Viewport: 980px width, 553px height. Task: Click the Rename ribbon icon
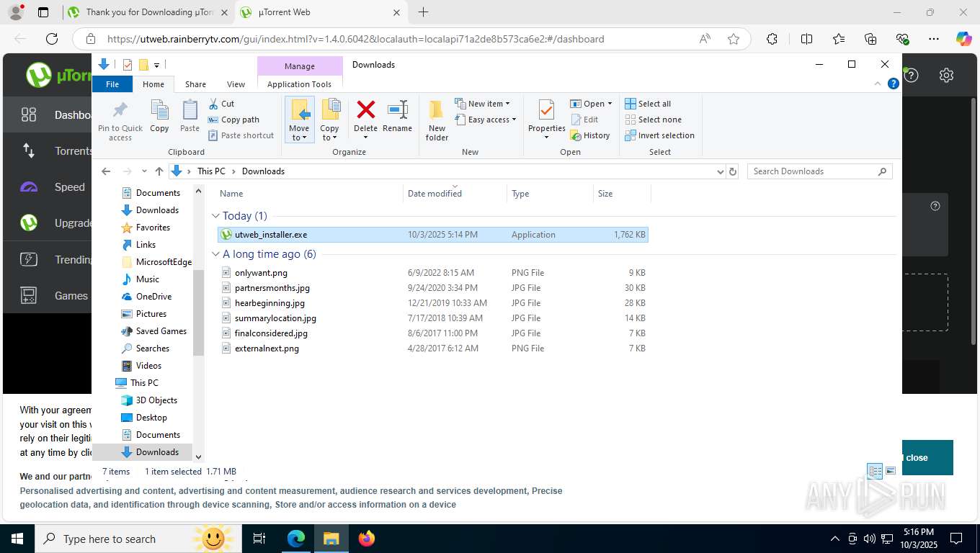pyautogui.click(x=397, y=117)
